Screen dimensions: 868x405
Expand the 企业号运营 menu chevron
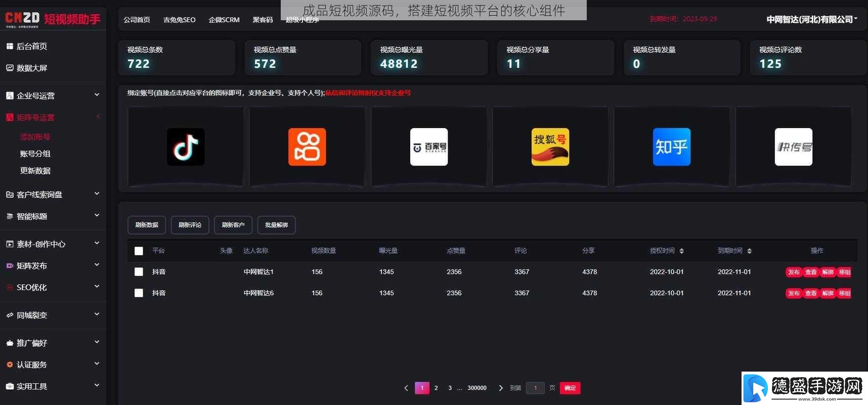97,95
